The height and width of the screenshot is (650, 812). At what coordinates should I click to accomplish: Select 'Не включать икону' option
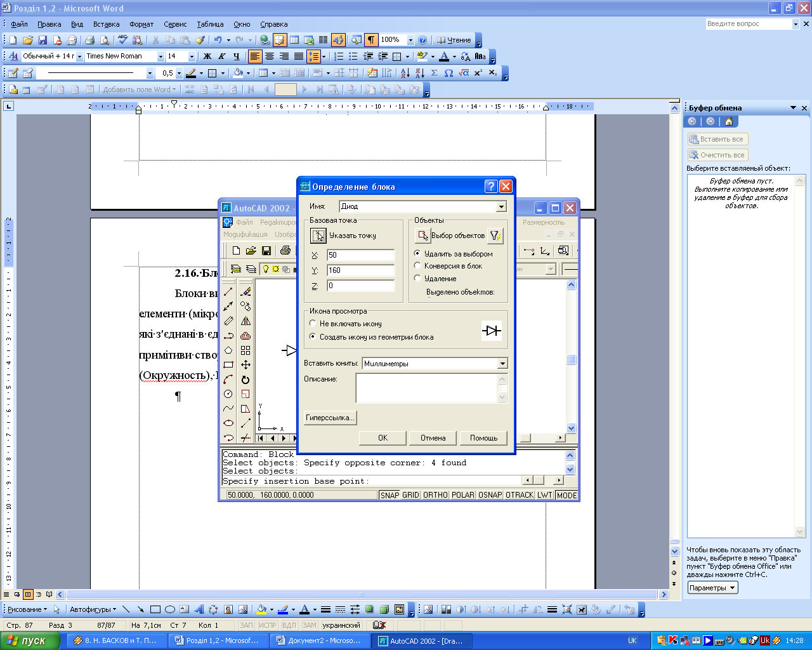click(313, 324)
